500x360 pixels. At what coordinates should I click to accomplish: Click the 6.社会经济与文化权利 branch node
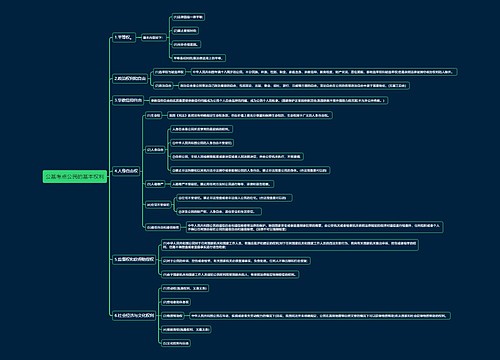click(x=134, y=315)
